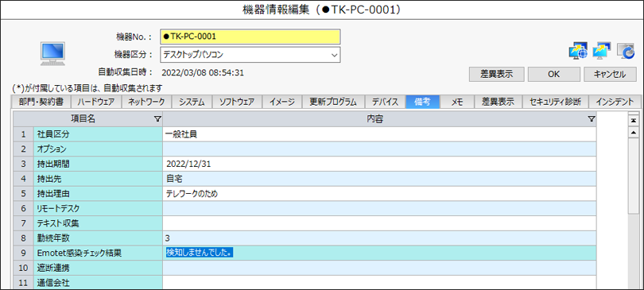The image size is (644, 290).
Task: Click the monitor icon with yellow arrow
Action: [602, 51]
